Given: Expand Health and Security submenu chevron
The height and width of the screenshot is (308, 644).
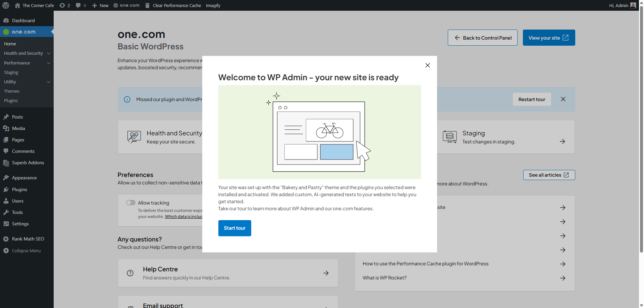Looking at the screenshot, I should coord(49,53).
